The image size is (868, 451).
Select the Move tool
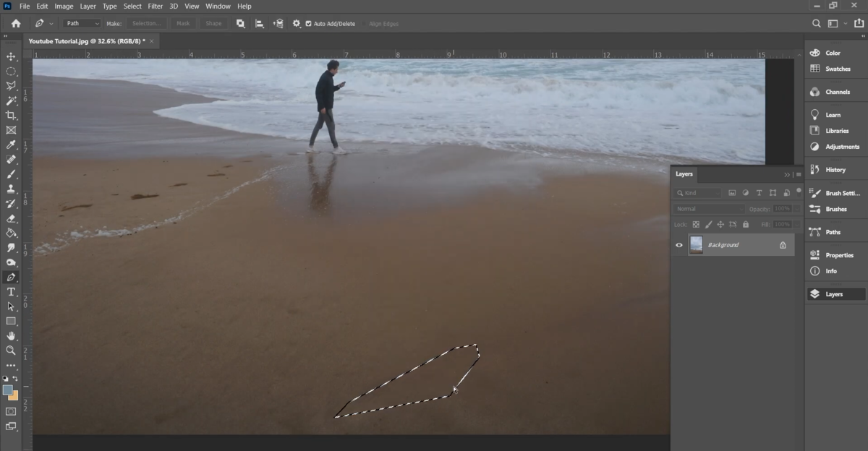click(x=11, y=56)
